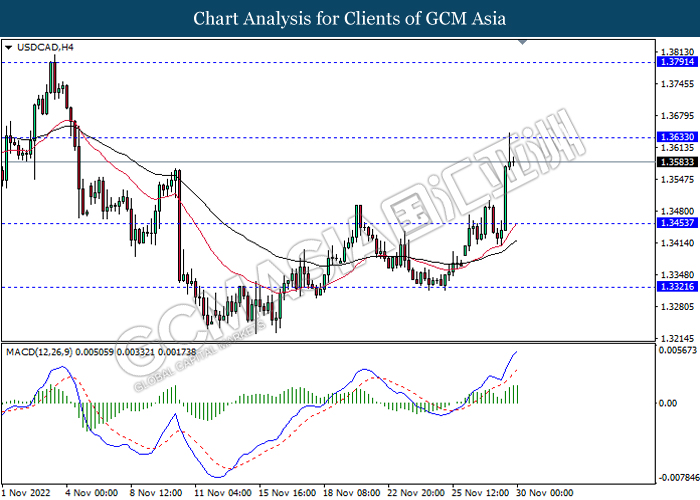Click the MACD scale value 0.005673
This screenshot has height=500, width=700.
678,350
